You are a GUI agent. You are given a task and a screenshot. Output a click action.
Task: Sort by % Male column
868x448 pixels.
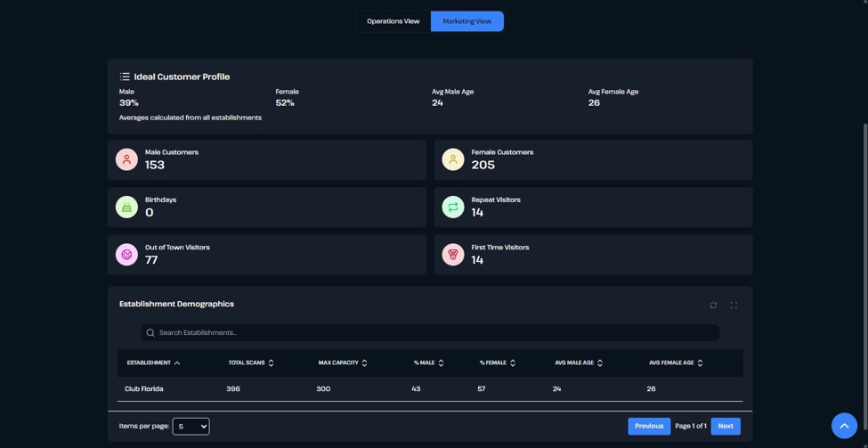[x=428, y=363]
